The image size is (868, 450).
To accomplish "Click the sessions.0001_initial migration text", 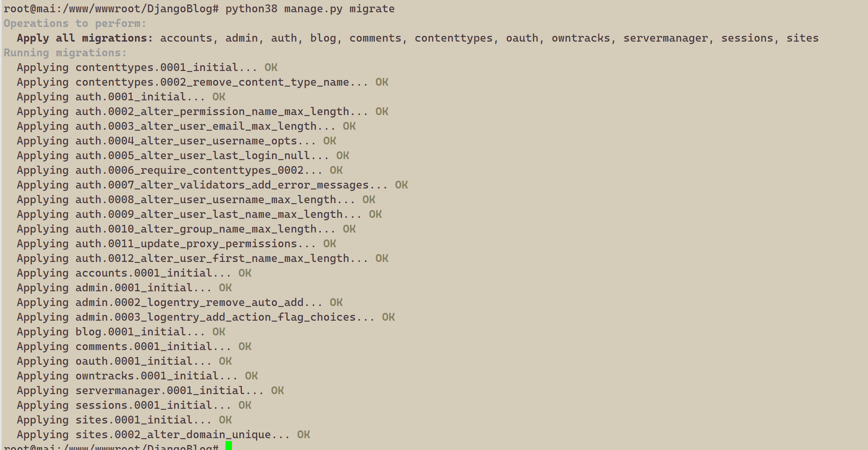I will (x=153, y=406).
